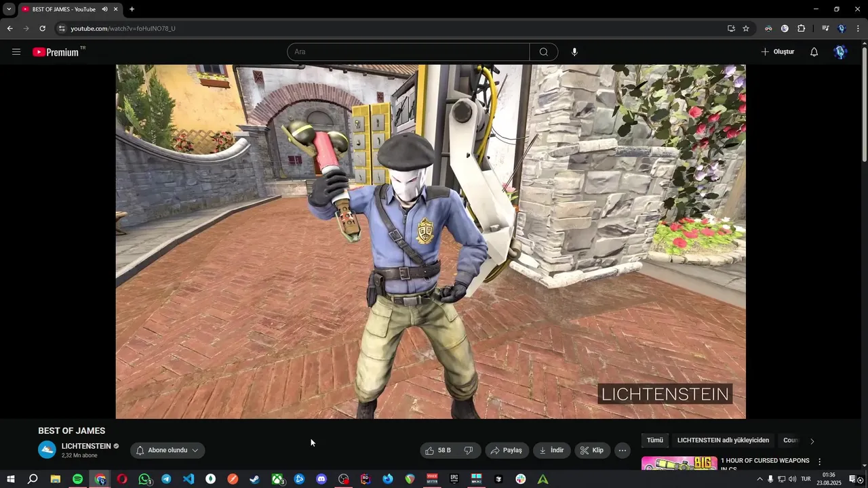Expand the Abone olundu subscription dropdown
Viewport: 868px width, 488px height.
pos(167,450)
